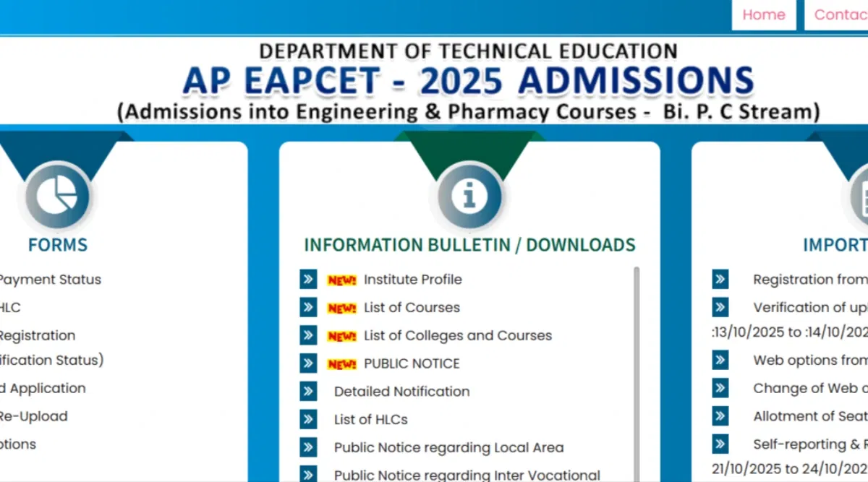Open List of Colleges and Courses
Screen dimensions: 868x482
(457, 336)
